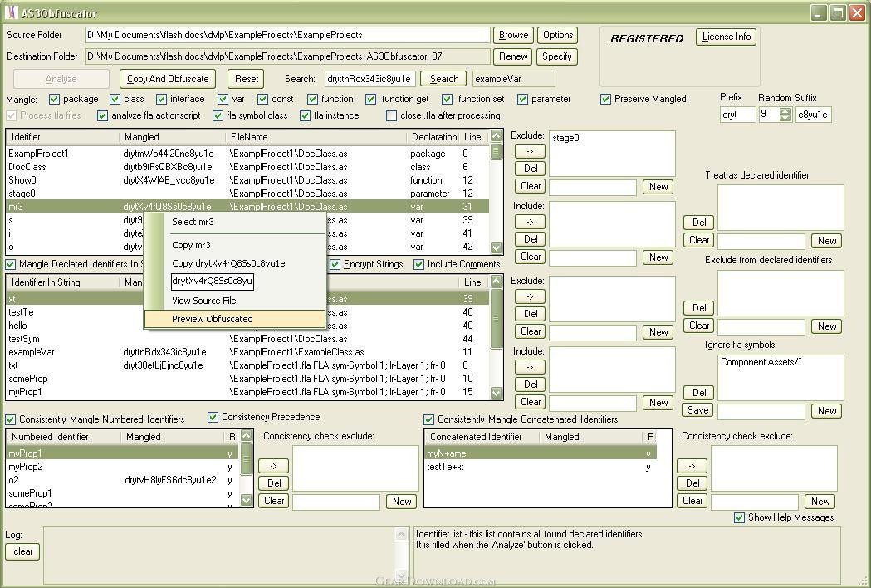Select the someProp string identifier row
The height and width of the screenshot is (588, 871).
[x=247, y=379]
